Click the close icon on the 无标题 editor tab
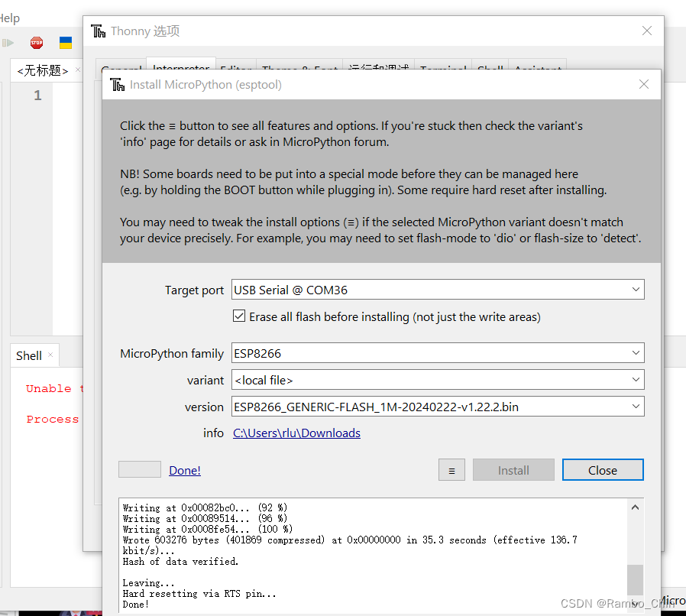 click(x=78, y=69)
